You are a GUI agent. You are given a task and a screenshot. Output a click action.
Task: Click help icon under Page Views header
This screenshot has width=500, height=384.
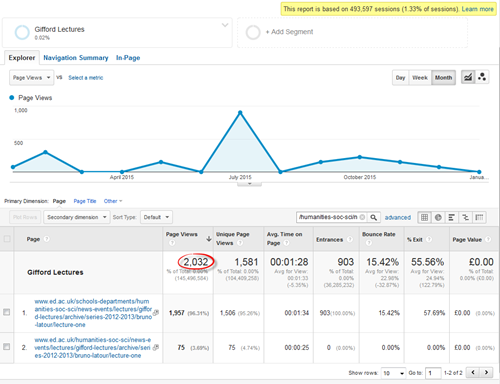(x=172, y=243)
